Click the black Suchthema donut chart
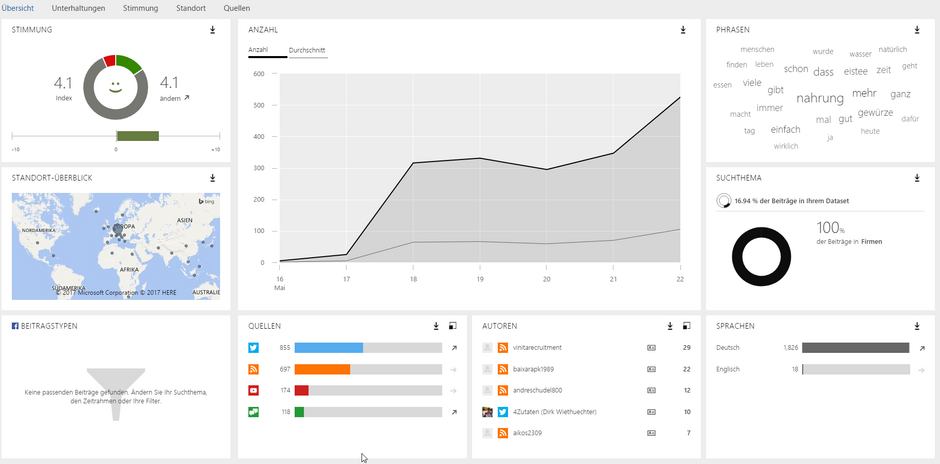 click(x=761, y=257)
